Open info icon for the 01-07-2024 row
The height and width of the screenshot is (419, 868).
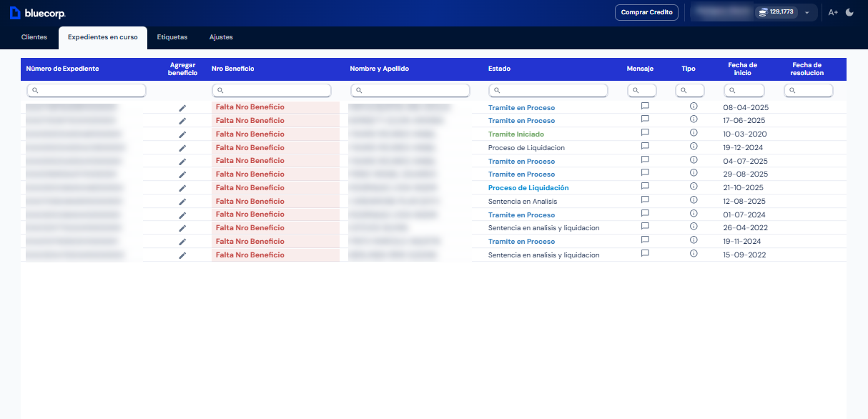point(694,213)
